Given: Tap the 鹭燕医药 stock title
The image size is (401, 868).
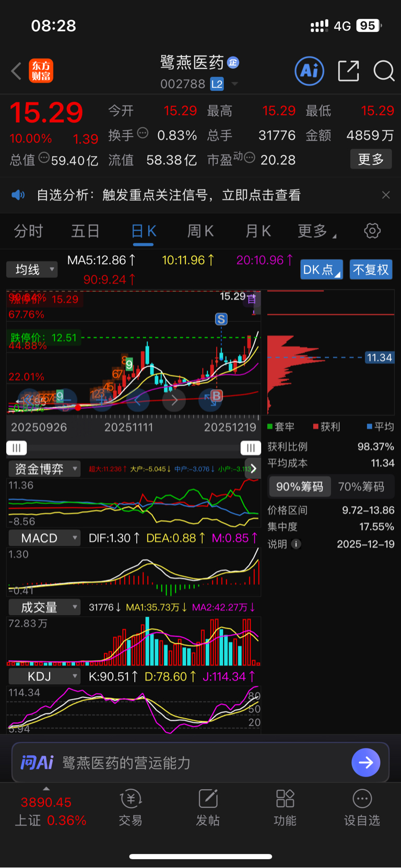Looking at the screenshot, I should tap(192, 63).
